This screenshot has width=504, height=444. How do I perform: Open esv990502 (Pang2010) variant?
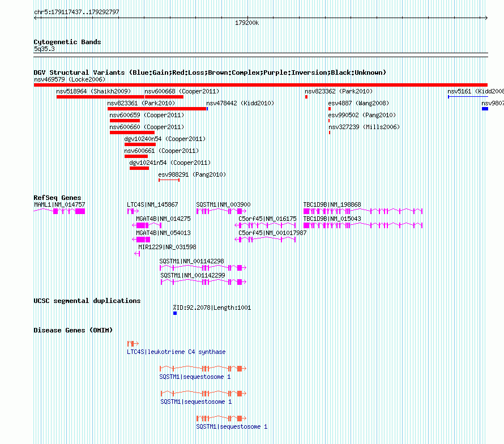[x=362, y=115]
